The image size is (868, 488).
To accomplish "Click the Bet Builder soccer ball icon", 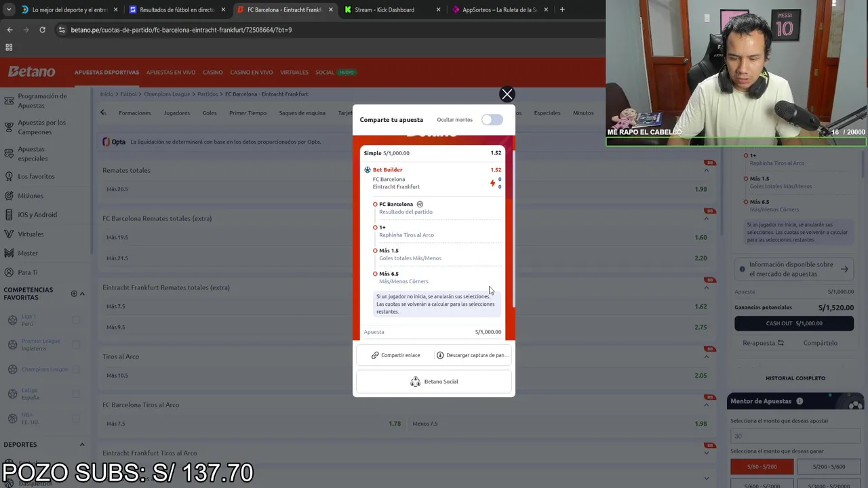I will [368, 169].
